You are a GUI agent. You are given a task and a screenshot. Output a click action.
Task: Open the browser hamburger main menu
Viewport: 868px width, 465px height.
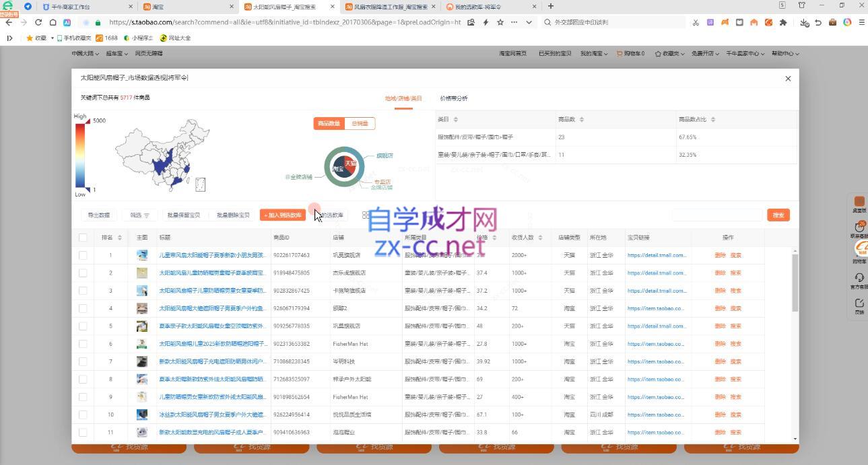(x=861, y=22)
